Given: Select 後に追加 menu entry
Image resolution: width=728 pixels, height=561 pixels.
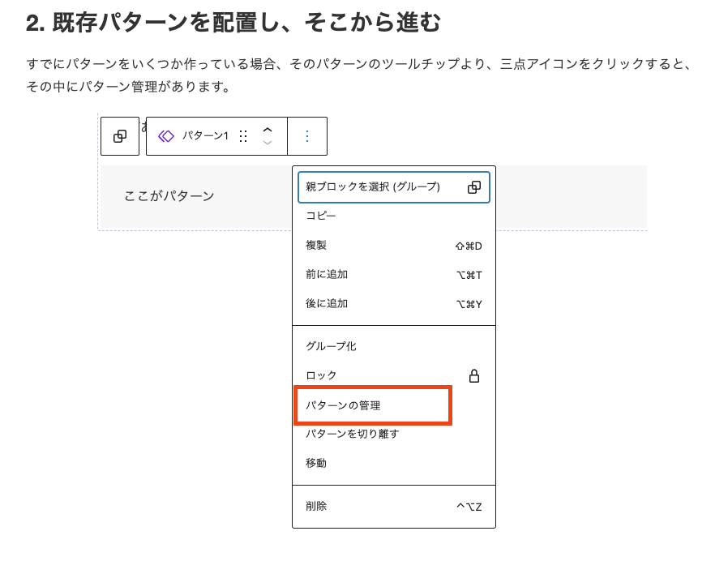Looking at the screenshot, I should click(394, 304).
